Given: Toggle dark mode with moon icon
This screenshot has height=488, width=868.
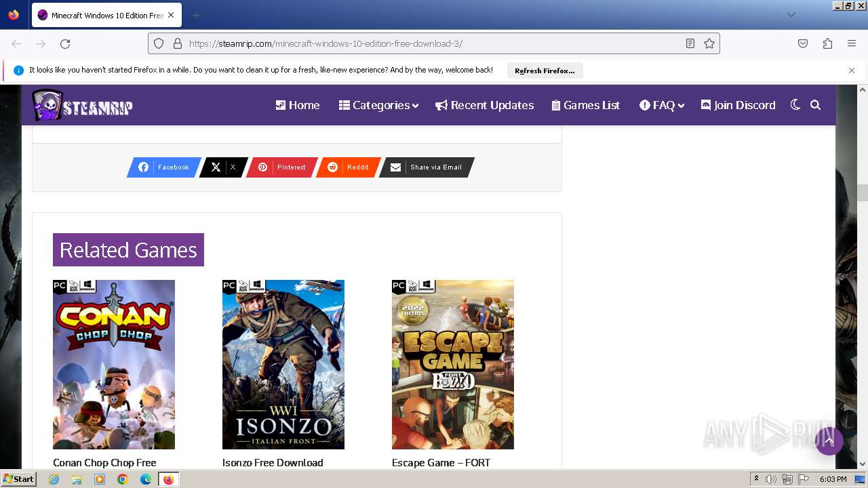Looking at the screenshot, I should tap(795, 105).
